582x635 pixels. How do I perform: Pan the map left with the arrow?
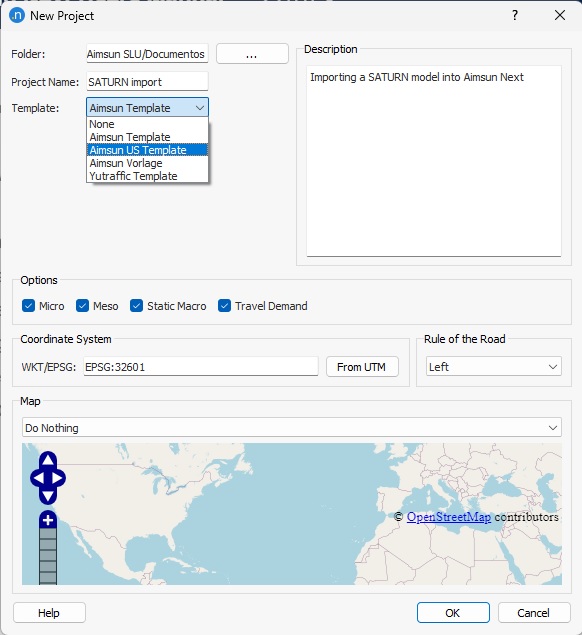[38, 478]
